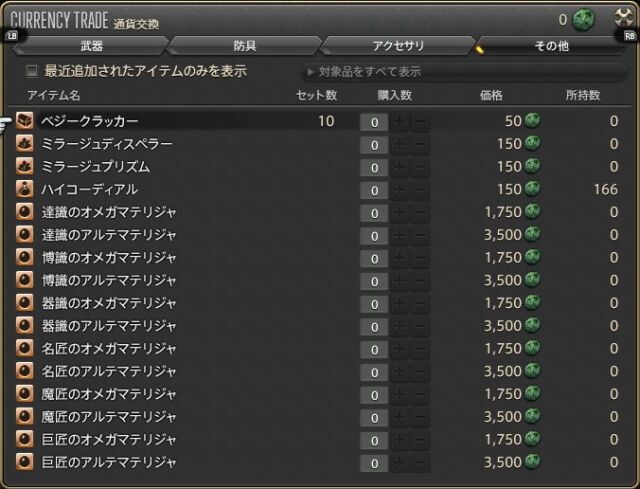Select the その他 tab

point(550,46)
